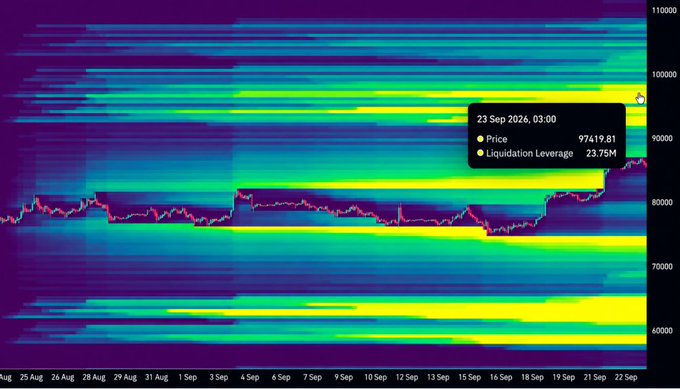Click the yellow dot beside Price
The width and height of the screenshot is (680, 389).
480,139
